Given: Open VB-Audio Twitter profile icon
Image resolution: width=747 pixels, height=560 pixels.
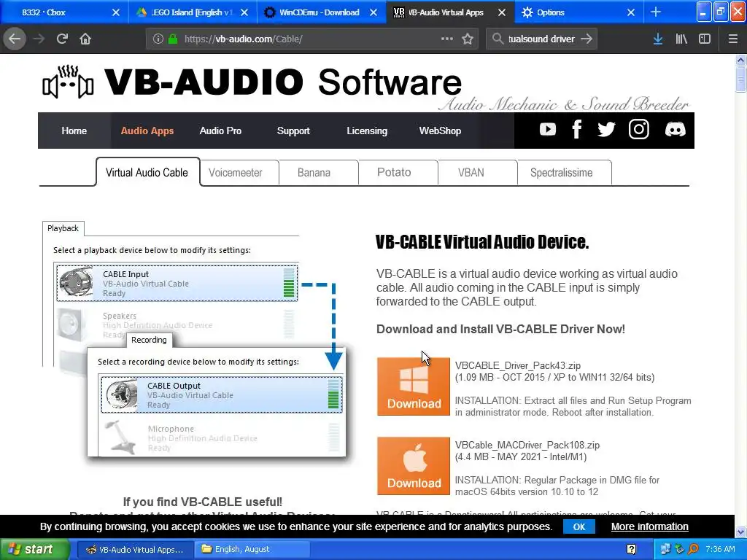Looking at the screenshot, I should (x=606, y=130).
